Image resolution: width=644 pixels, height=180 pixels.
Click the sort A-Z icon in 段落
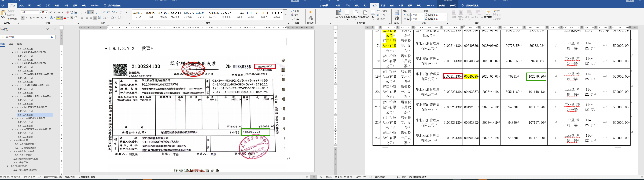click(x=122, y=12)
